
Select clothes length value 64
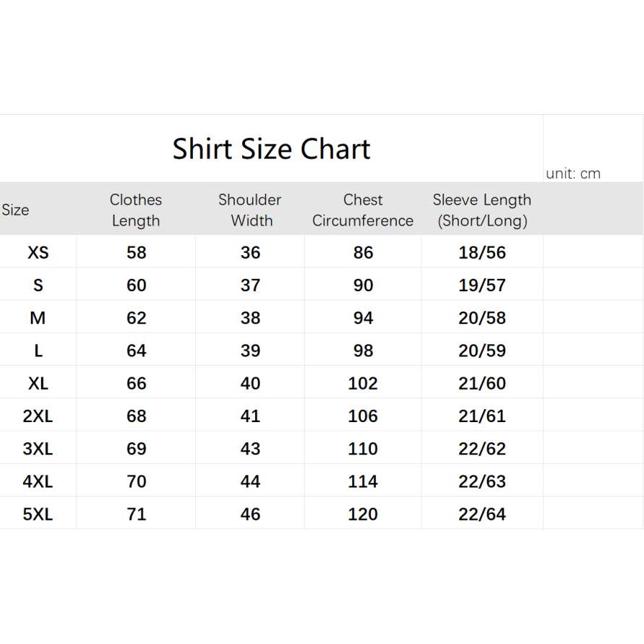(137, 351)
